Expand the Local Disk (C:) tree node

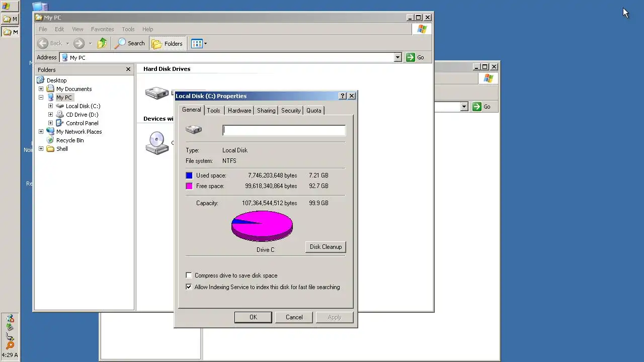point(50,106)
